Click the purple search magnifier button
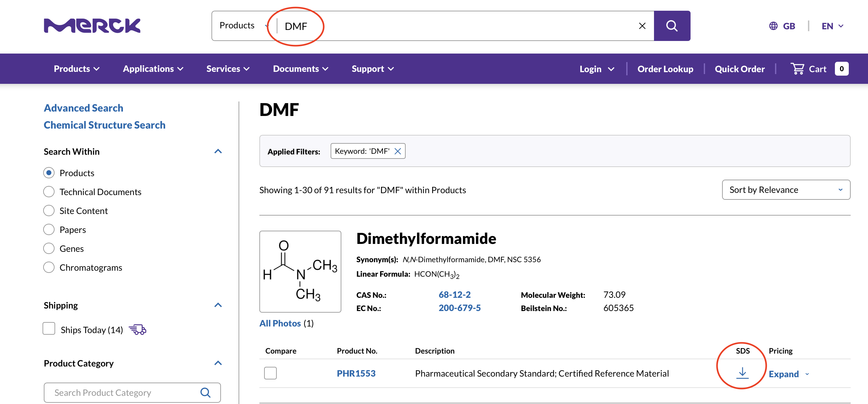Screen dimensions: 868x404 672,26
